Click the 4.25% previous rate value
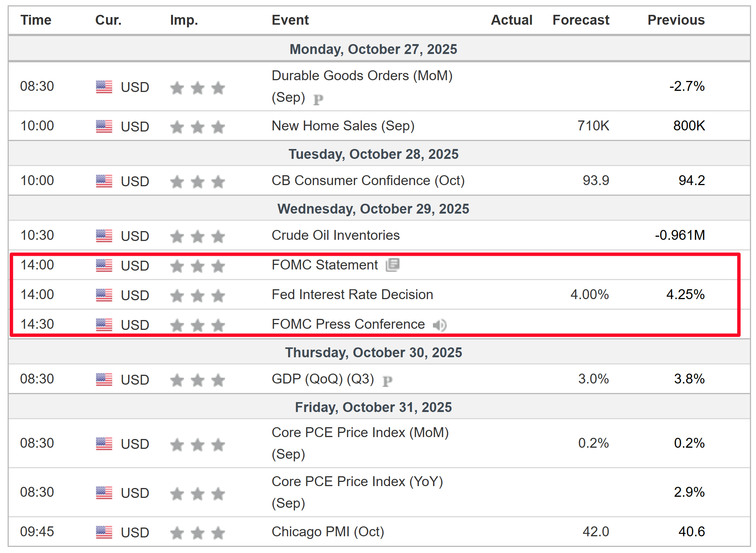Viewport: 756px width, 553px height. (685, 295)
